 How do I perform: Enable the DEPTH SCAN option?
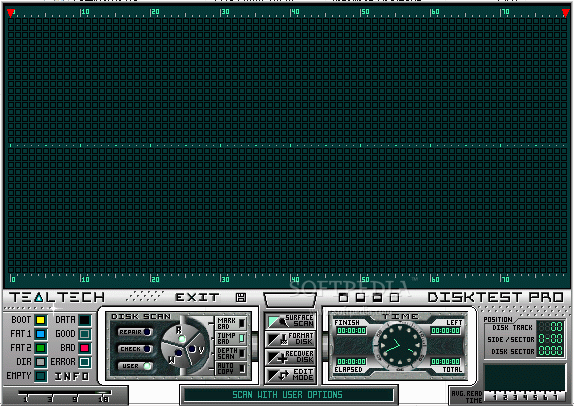[231, 353]
